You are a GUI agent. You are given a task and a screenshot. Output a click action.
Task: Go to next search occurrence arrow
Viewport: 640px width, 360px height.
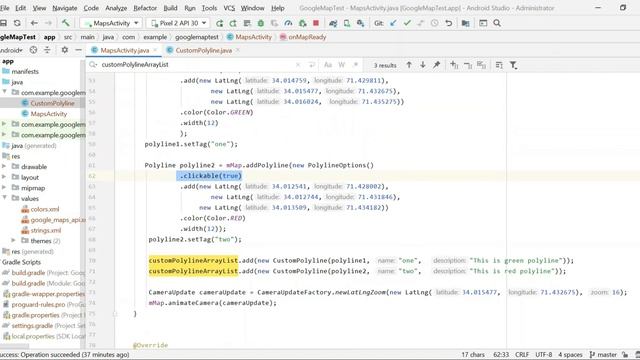pos(423,64)
